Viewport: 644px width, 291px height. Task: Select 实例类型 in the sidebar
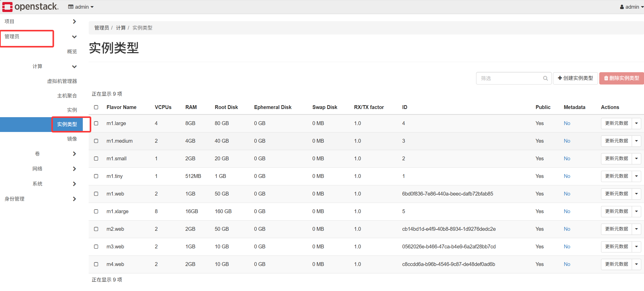67,124
